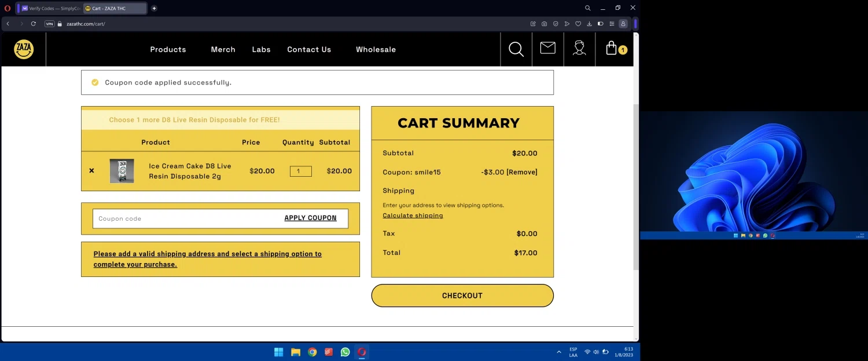Viewport: 868px width, 361px height.
Task: Open Wi-Fi network settings in tray
Action: click(587, 352)
